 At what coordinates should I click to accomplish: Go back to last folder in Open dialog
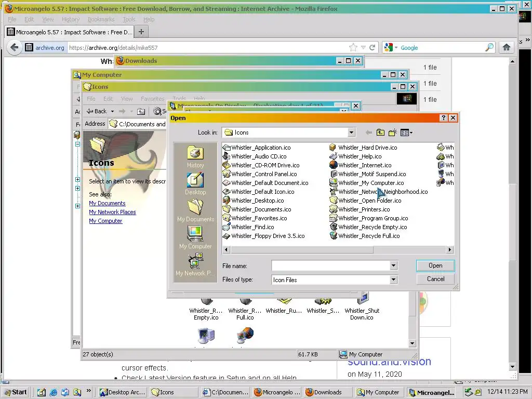(x=368, y=132)
